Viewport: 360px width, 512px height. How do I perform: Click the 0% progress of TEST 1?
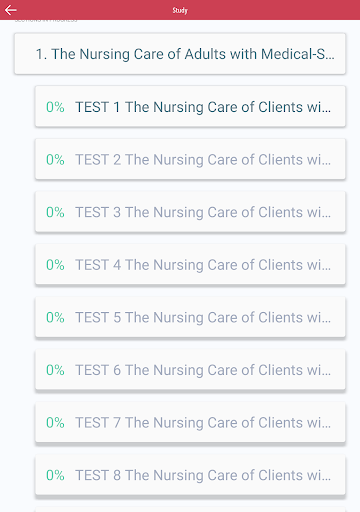point(55,107)
